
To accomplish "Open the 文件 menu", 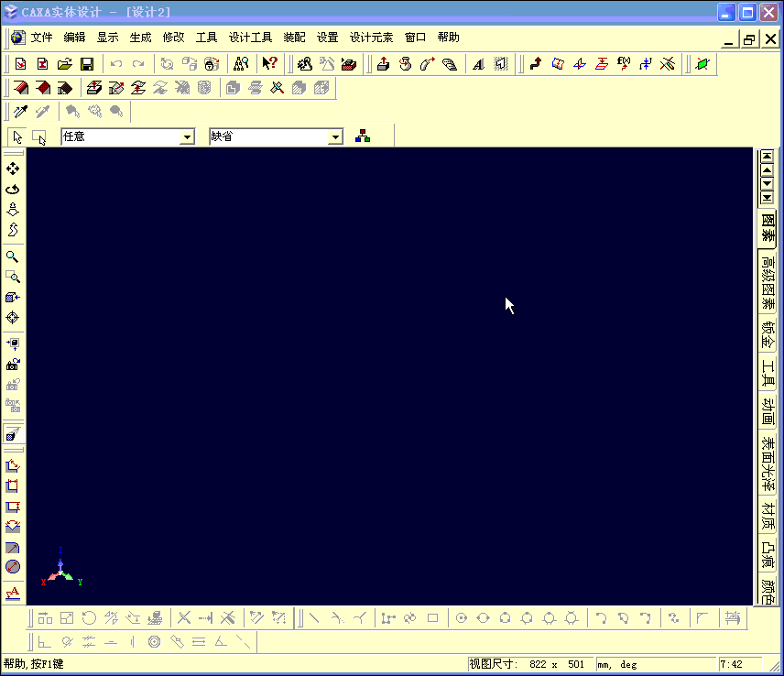I will click(x=41, y=38).
